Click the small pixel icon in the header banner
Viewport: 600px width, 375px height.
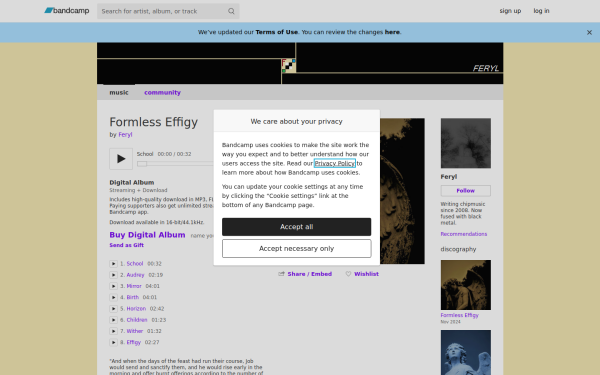289,66
